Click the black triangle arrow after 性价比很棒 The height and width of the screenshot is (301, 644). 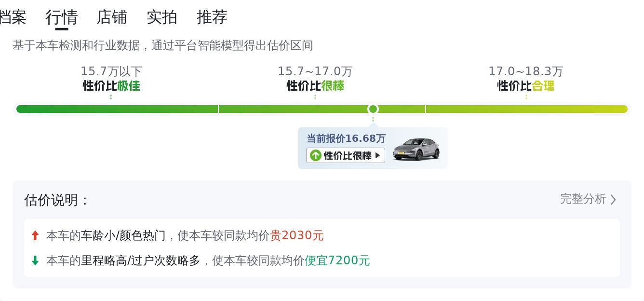[x=378, y=155]
